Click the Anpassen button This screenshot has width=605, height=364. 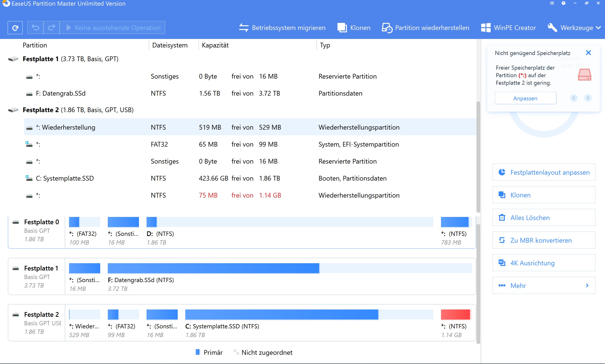pos(525,98)
